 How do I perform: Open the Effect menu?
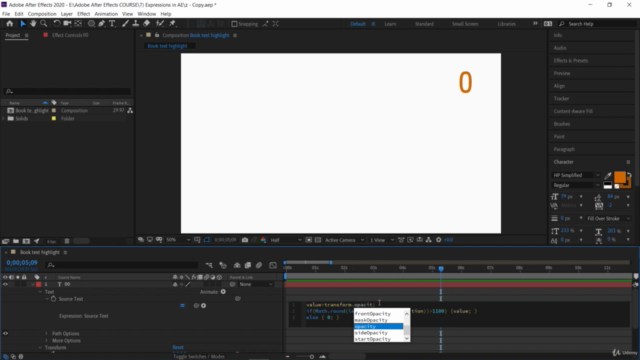pos(83,14)
